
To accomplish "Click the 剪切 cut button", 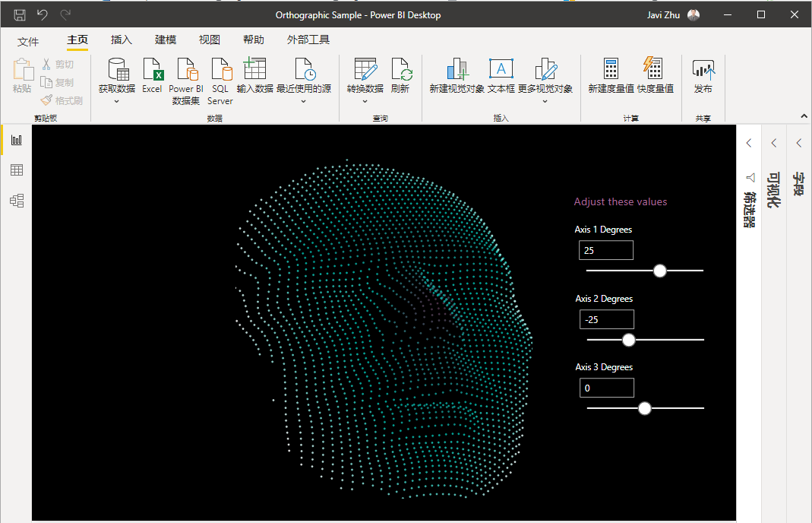I will point(58,65).
